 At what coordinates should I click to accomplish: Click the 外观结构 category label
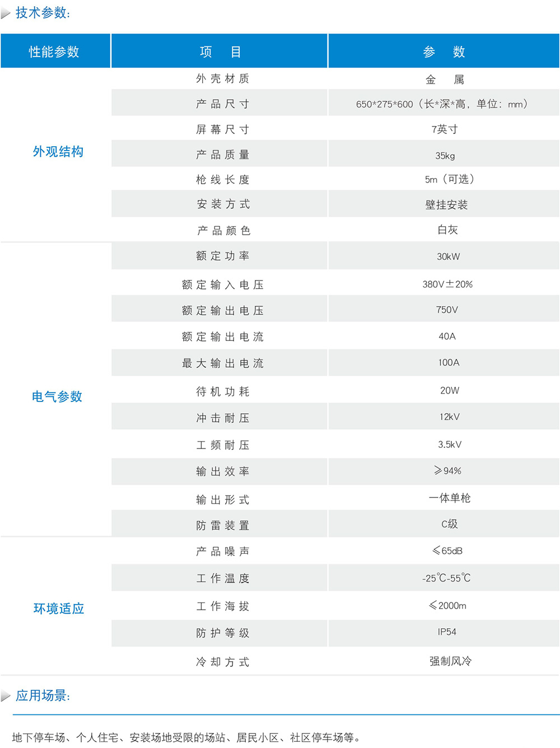(x=58, y=152)
